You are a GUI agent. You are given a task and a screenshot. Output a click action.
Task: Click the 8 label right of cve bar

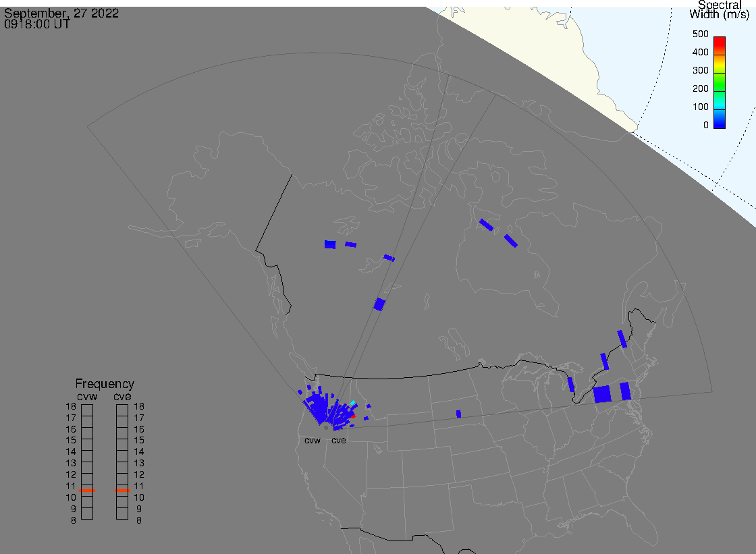tap(139, 521)
